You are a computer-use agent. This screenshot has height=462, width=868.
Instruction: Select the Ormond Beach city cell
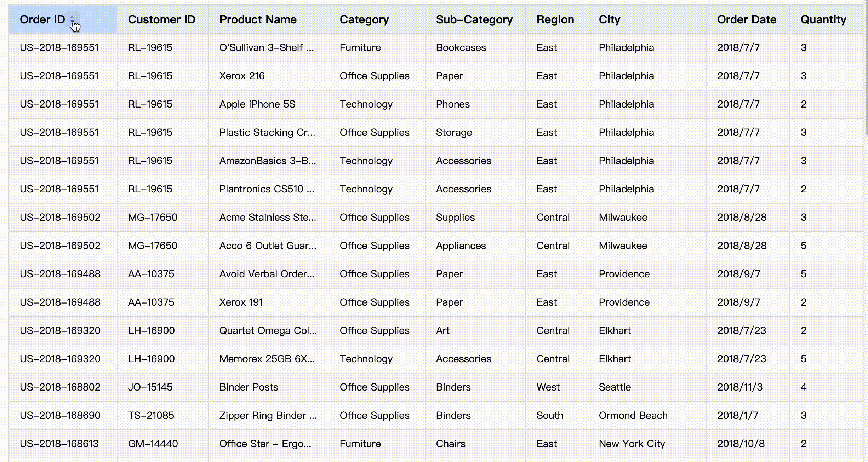tap(633, 415)
